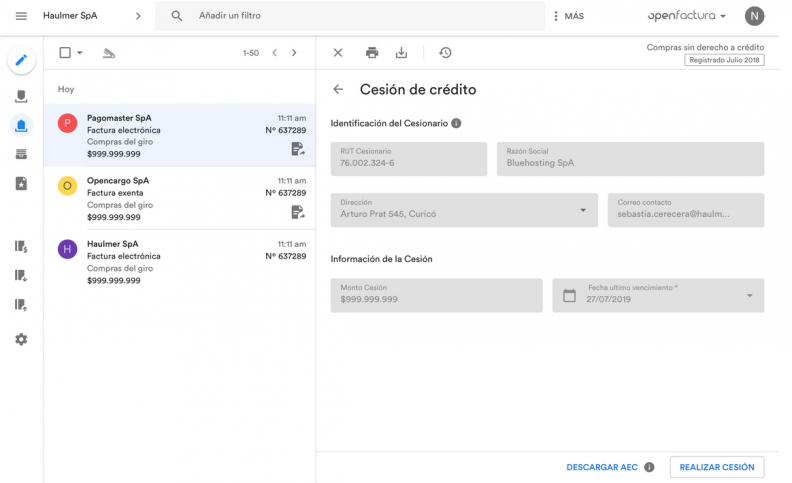This screenshot has width=792, height=483.
Task: Go back from Cesión de crédito
Action: (x=338, y=89)
